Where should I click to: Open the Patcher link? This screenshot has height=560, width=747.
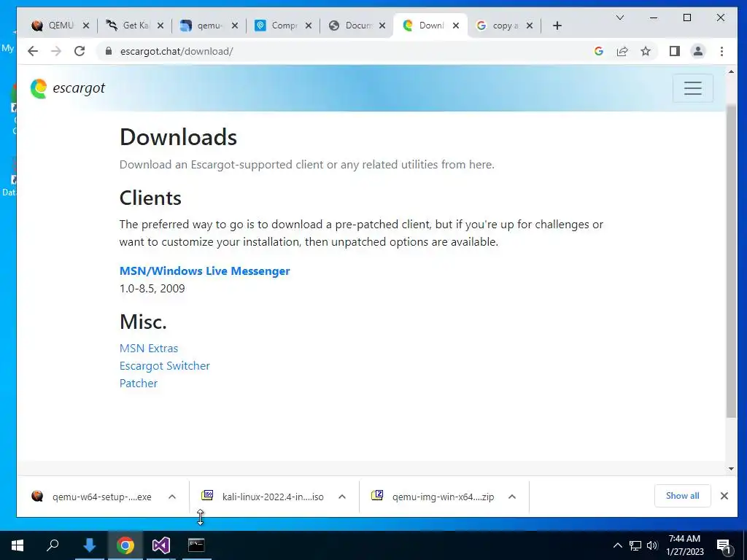coord(138,384)
